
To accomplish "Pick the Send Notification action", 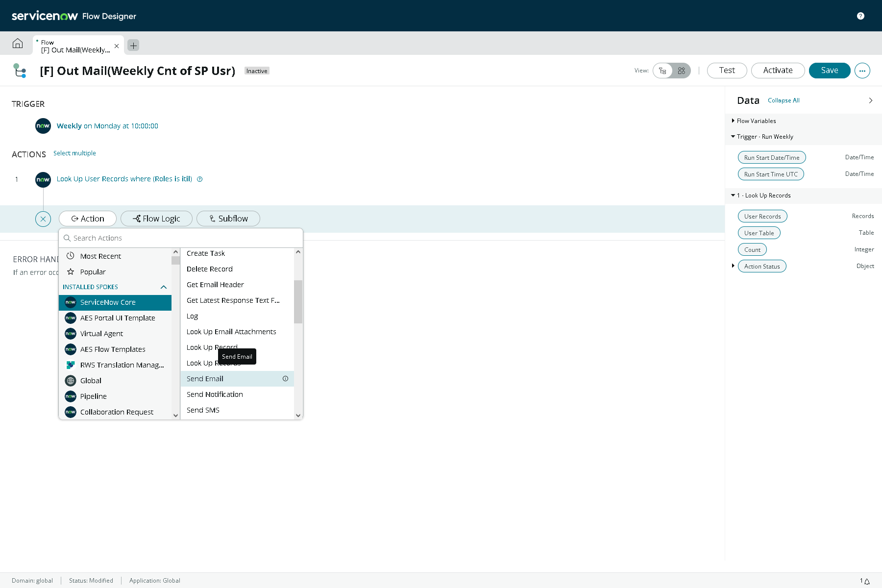I will [237, 394].
